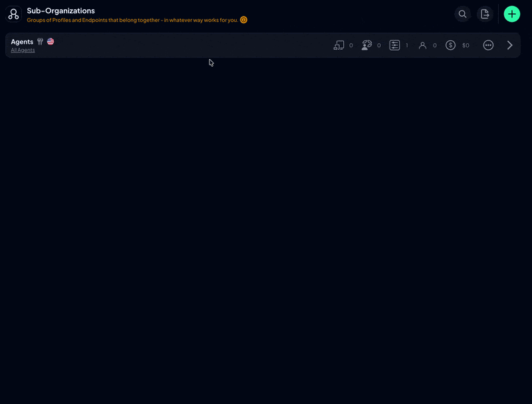Click the sliders count value 1

[407, 45]
